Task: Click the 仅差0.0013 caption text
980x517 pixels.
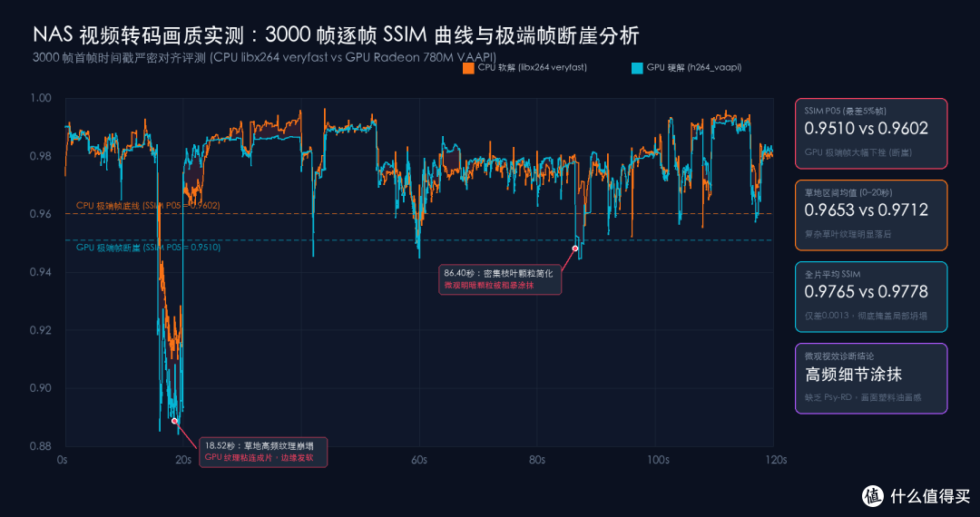Action: coord(867,316)
